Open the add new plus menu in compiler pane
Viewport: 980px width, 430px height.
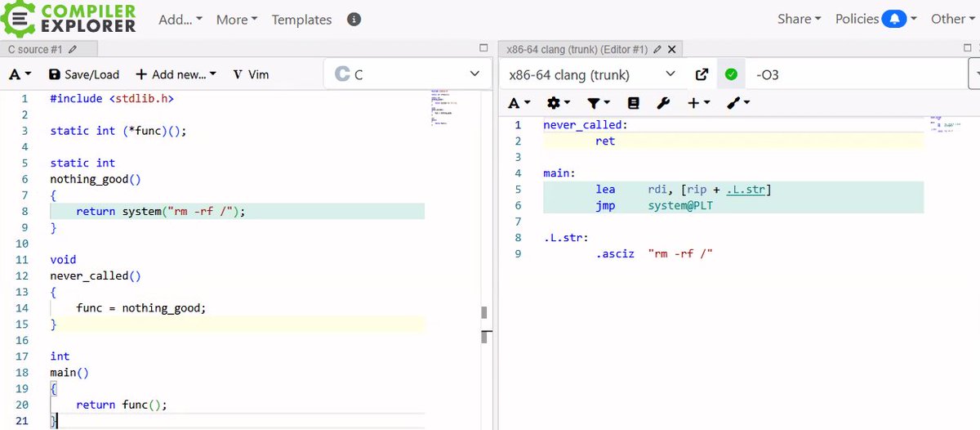click(x=698, y=103)
